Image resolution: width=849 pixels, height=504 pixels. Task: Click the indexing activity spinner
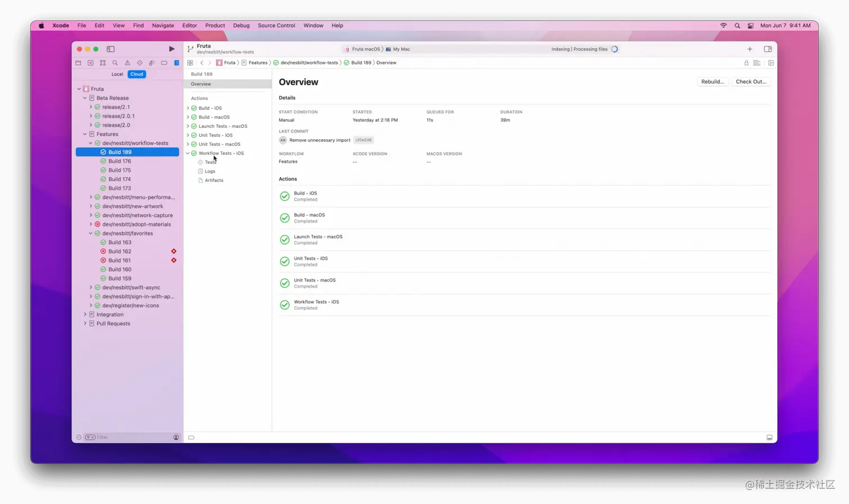coord(614,49)
